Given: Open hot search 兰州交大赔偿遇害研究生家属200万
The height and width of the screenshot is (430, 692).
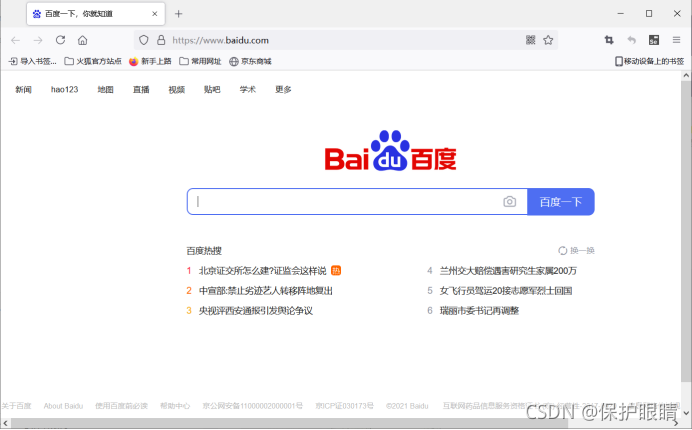Looking at the screenshot, I should 508,271.
